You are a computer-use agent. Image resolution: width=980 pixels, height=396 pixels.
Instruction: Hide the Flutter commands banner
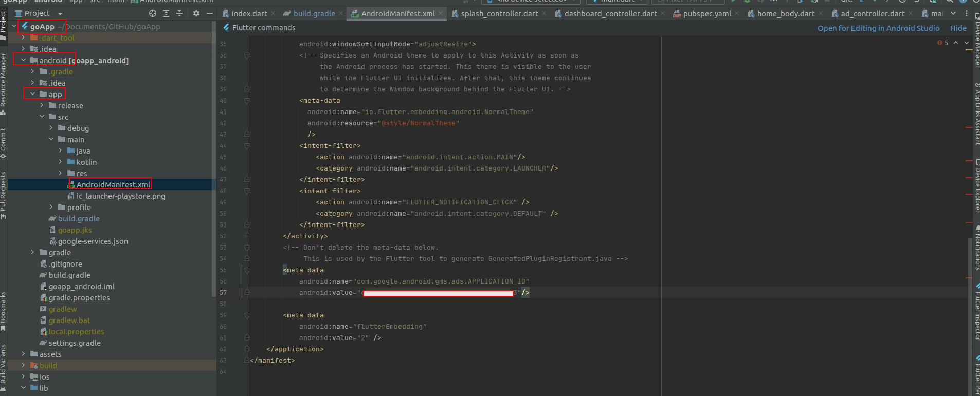click(x=958, y=28)
